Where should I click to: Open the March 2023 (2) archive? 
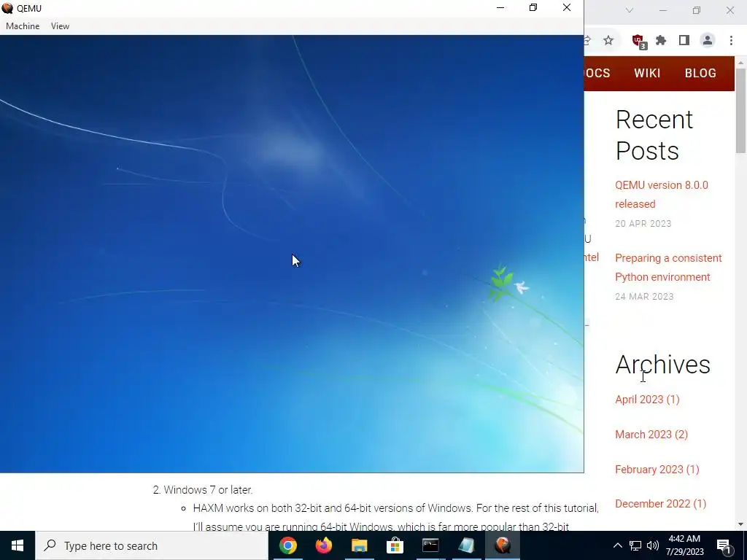point(651,435)
